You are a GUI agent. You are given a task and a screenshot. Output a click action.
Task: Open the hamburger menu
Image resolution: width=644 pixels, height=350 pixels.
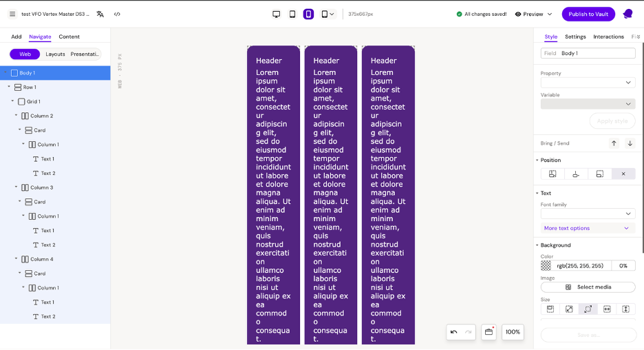[12, 14]
